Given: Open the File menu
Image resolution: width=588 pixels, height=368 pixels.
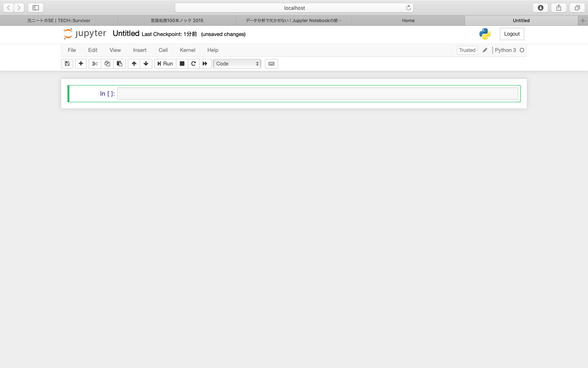Looking at the screenshot, I should [72, 50].
